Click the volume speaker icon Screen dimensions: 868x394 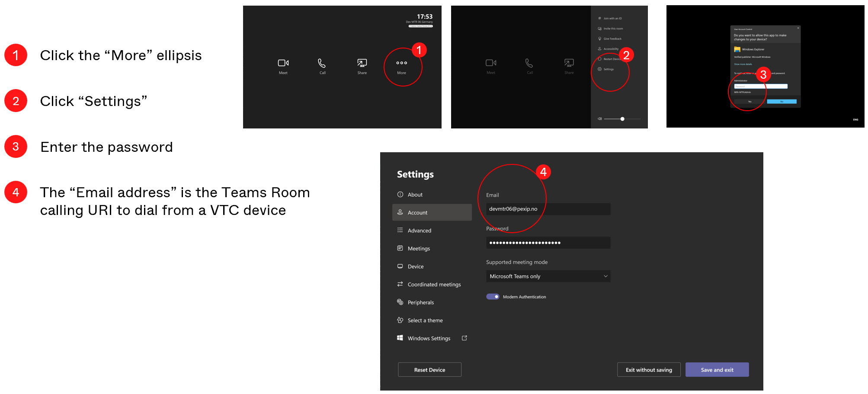600,119
